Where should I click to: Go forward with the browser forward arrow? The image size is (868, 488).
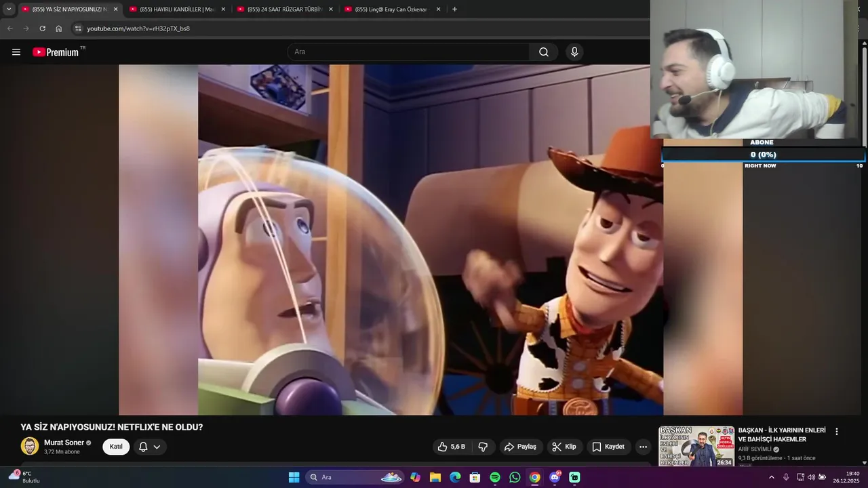(x=26, y=28)
